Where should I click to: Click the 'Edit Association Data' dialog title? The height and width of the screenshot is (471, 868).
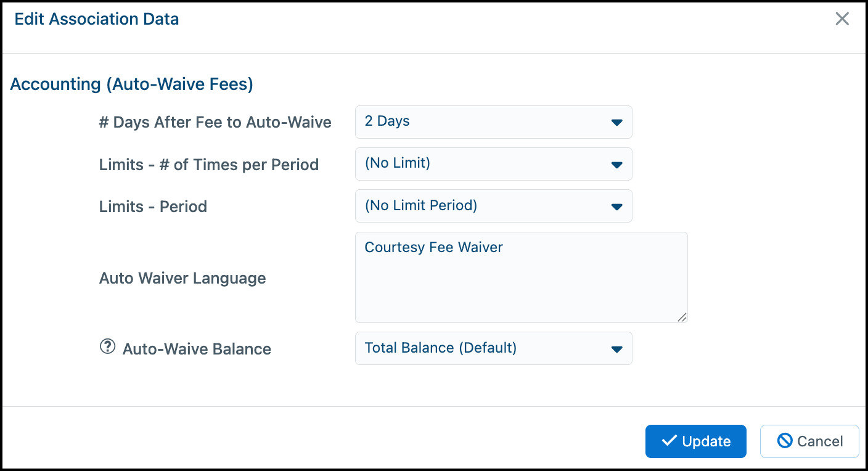click(x=97, y=19)
